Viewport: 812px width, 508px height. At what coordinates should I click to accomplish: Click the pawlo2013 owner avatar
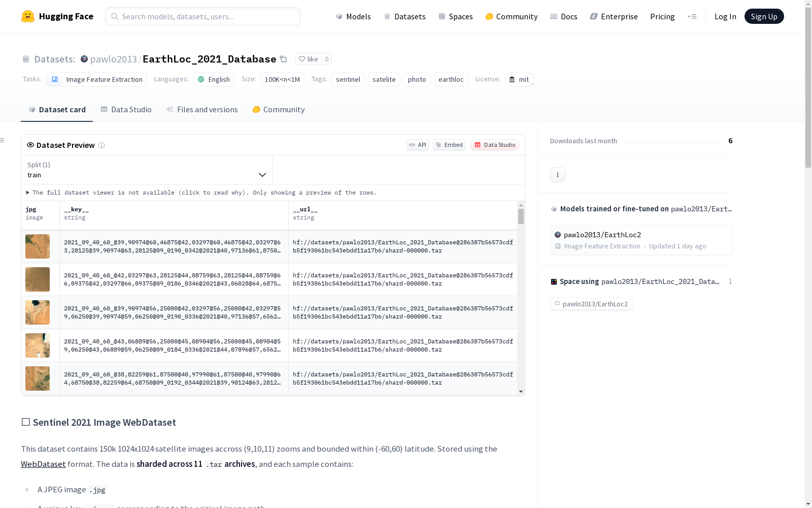pyautogui.click(x=84, y=59)
